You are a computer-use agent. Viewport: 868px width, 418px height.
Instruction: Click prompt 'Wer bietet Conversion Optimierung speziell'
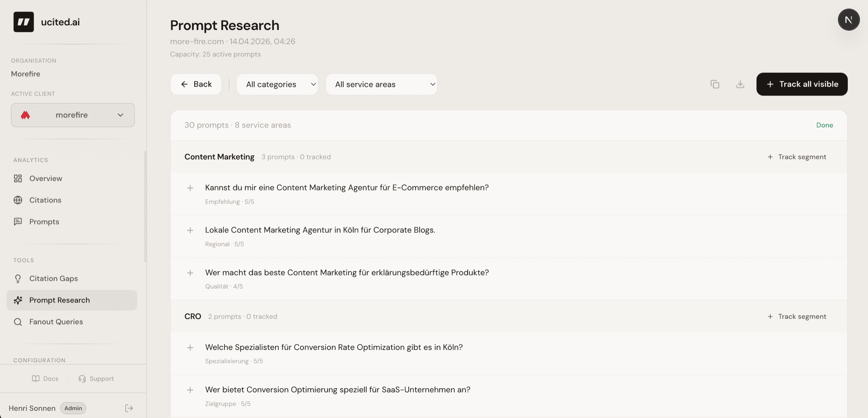pos(338,389)
